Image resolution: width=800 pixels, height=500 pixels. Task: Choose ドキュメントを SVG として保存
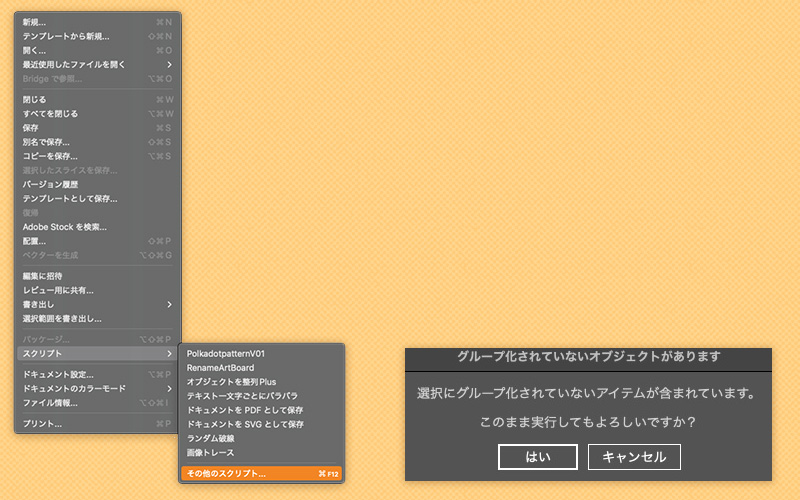click(x=245, y=424)
